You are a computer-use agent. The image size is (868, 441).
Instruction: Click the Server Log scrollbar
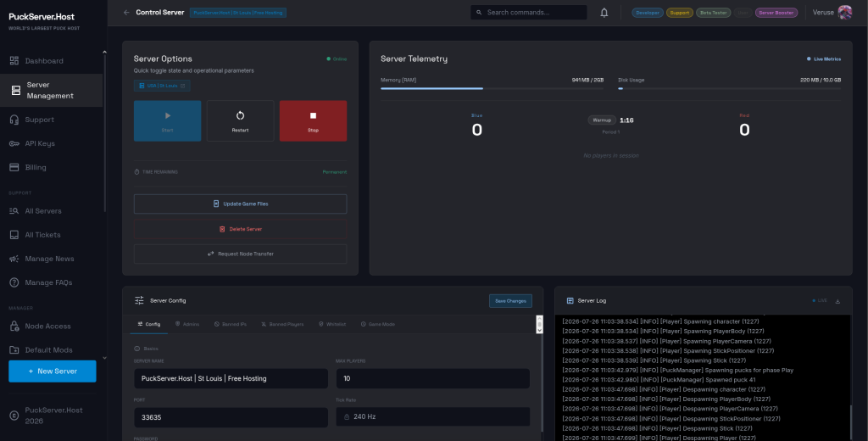(851, 421)
